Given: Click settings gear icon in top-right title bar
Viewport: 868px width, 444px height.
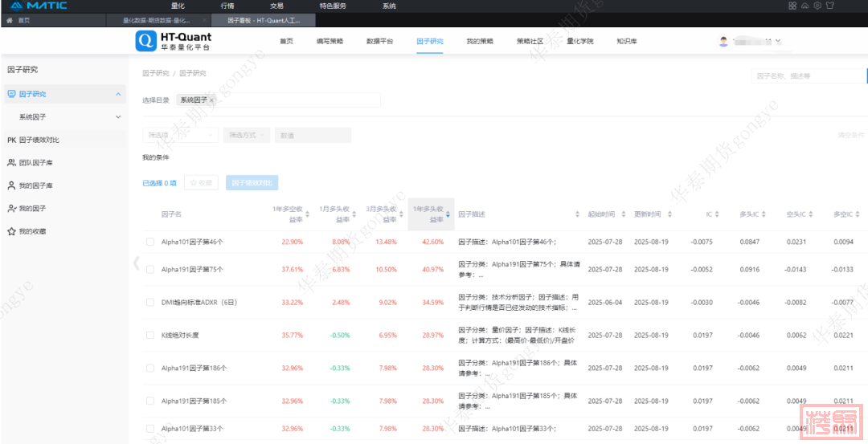Looking at the screenshot, I should coord(817,6).
